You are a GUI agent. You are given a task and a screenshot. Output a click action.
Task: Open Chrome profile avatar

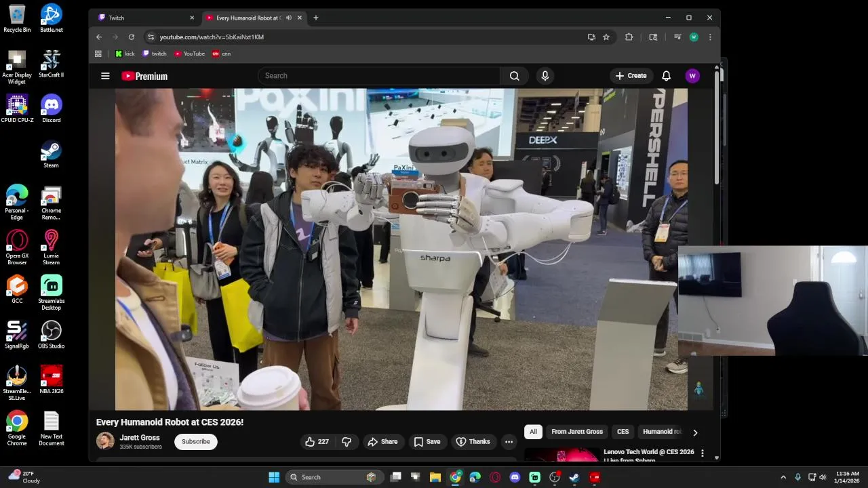tap(694, 37)
